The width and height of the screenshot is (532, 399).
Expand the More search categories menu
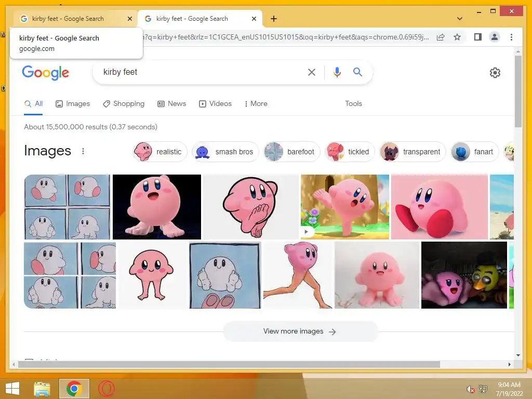click(x=256, y=104)
